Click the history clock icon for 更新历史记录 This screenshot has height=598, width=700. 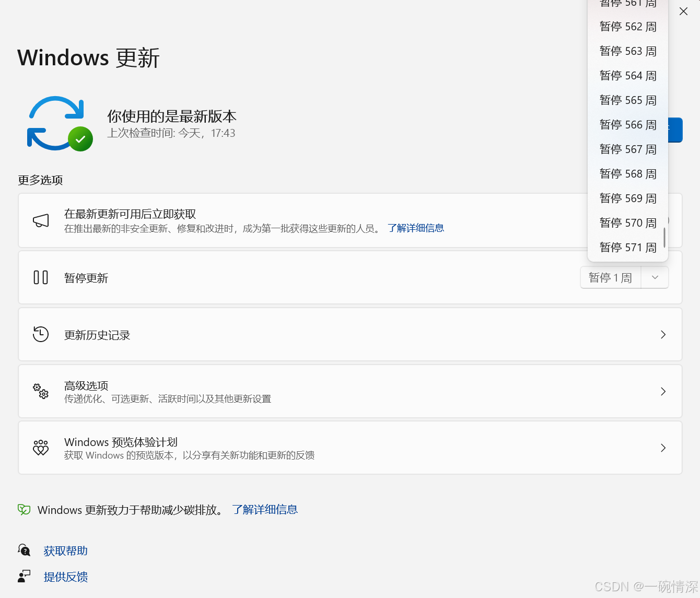(x=41, y=334)
